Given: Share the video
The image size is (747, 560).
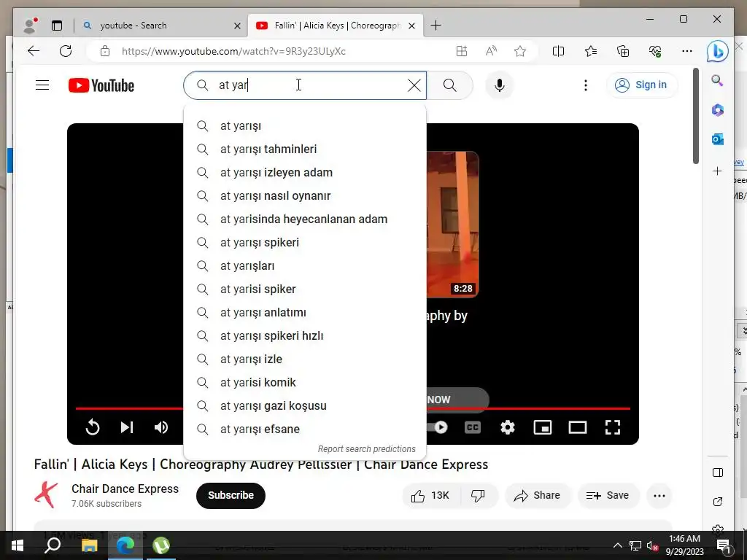Looking at the screenshot, I should click(x=537, y=496).
